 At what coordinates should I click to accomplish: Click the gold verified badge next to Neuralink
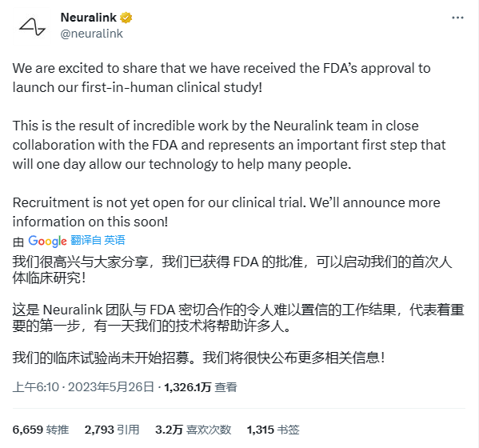coord(126,18)
